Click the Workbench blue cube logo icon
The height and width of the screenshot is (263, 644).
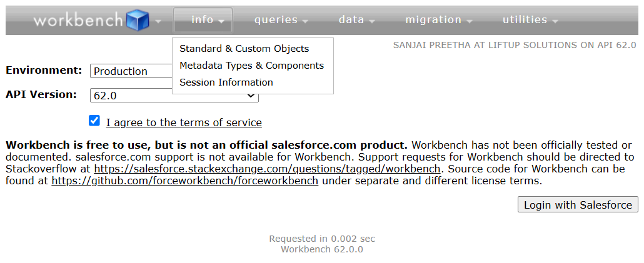coord(138,20)
